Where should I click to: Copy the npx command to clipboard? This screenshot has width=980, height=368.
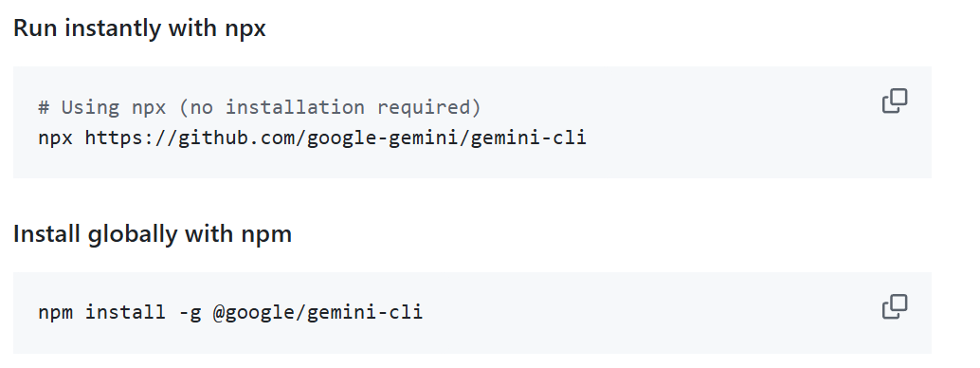tap(895, 101)
